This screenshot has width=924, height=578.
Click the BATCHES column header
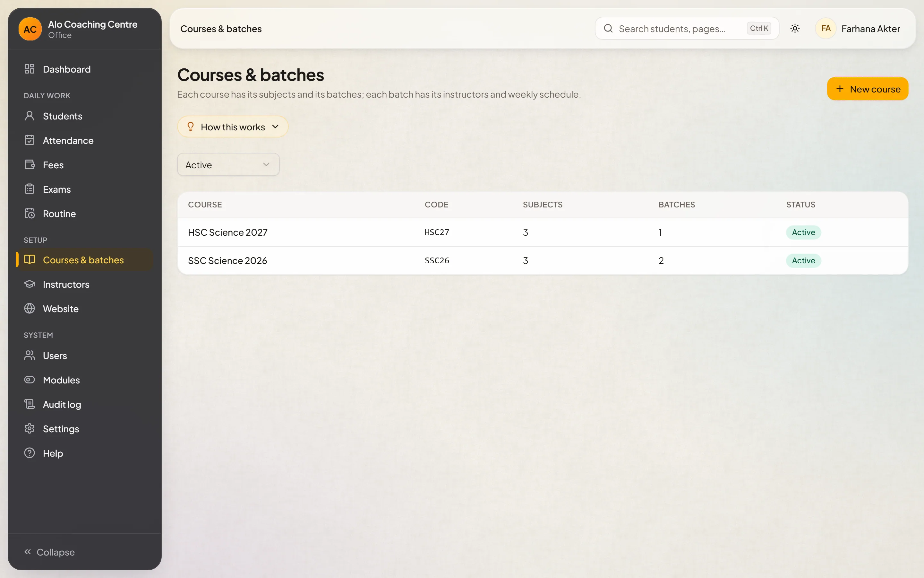point(677,205)
